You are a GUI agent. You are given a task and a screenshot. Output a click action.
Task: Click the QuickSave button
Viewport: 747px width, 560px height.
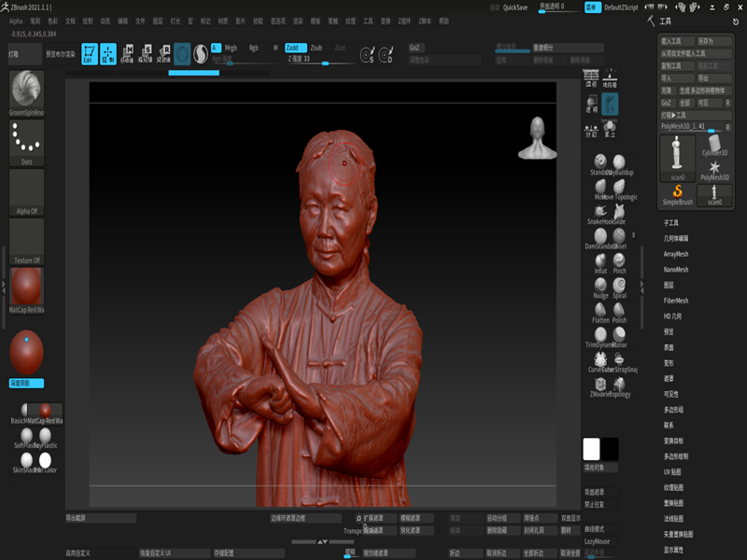515,7
